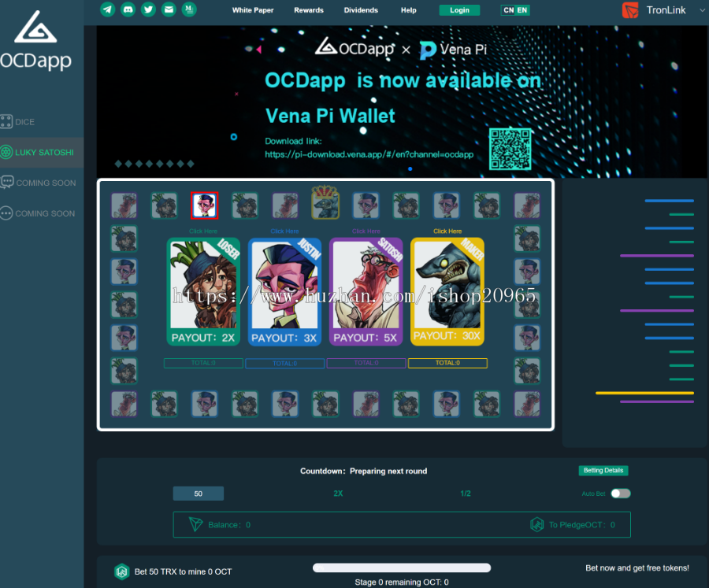Click second COMING SOON dots icon
The height and width of the screenshot is (588, 709).
[6, 213]
